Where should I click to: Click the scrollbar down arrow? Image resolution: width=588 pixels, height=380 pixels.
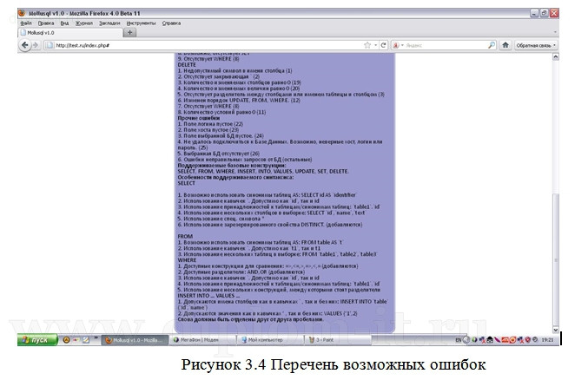(x=555, y=330)
